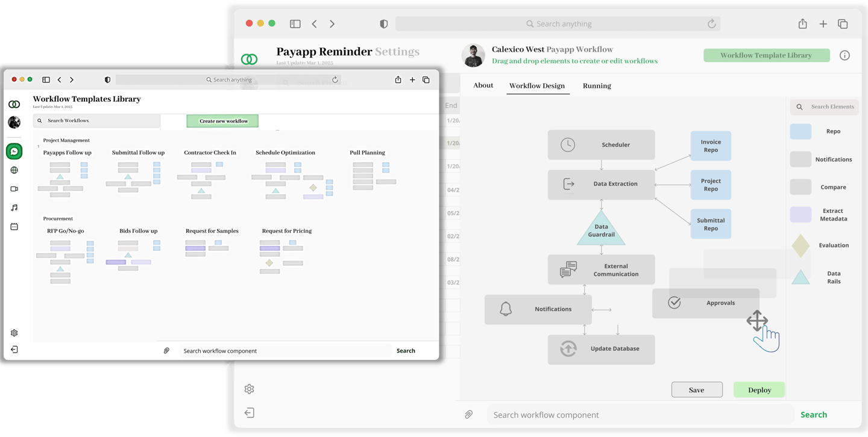Select the Repo blue element swatch

click(x=800, y=131)
